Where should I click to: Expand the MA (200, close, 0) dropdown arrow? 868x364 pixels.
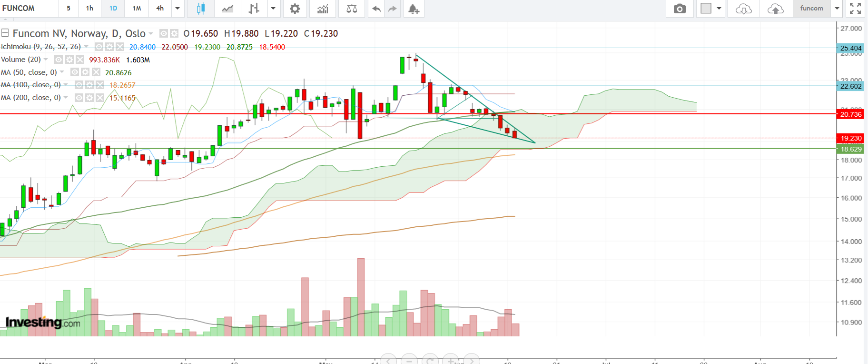tap(66, 98)
